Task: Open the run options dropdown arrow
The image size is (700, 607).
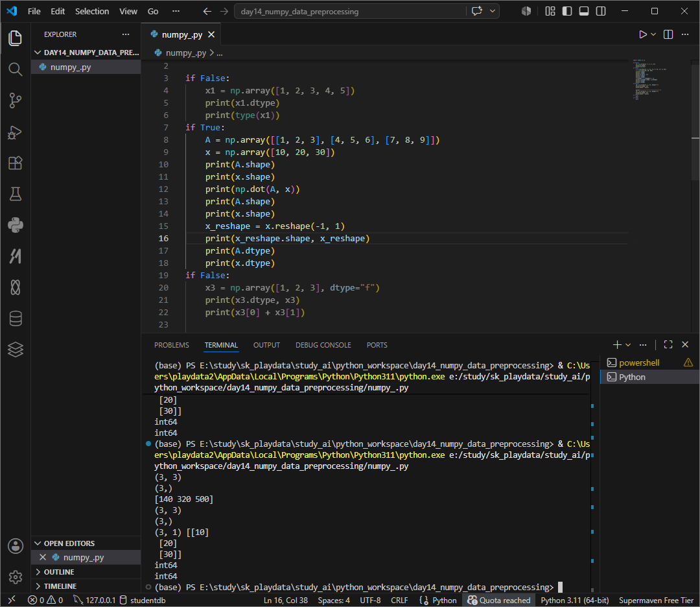Action: [x=653, y=34]
